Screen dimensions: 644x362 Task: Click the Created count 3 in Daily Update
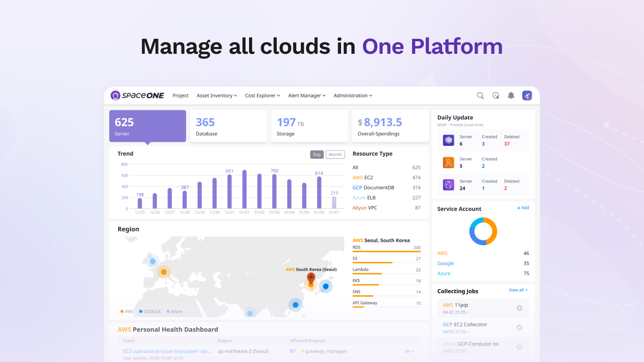click(484, 144)
